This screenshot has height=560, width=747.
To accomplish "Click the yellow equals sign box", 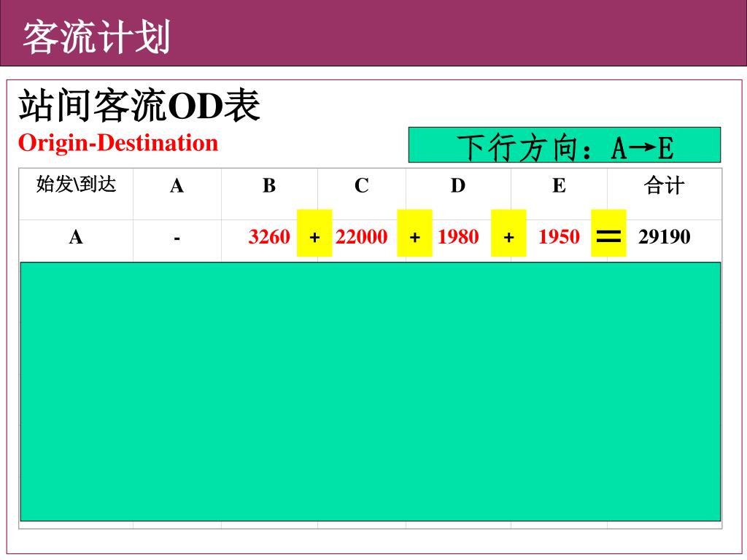I will point(609,233).
